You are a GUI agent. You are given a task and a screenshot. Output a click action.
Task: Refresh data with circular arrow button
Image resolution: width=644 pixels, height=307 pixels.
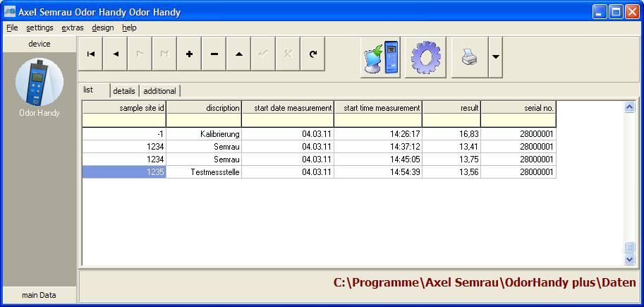point(312,54)
